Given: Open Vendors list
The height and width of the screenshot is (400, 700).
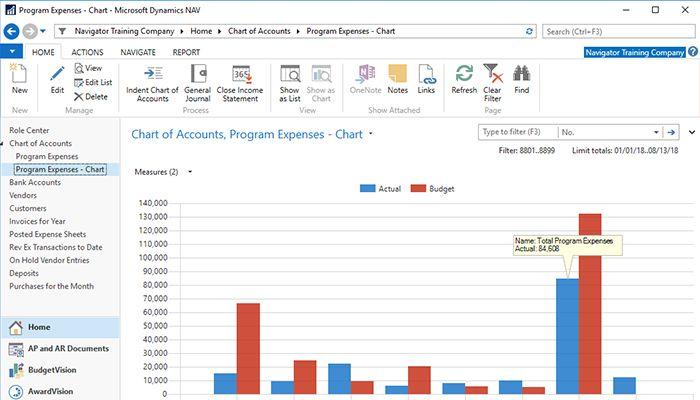Looking at the screenshot, I should (23, 196).
